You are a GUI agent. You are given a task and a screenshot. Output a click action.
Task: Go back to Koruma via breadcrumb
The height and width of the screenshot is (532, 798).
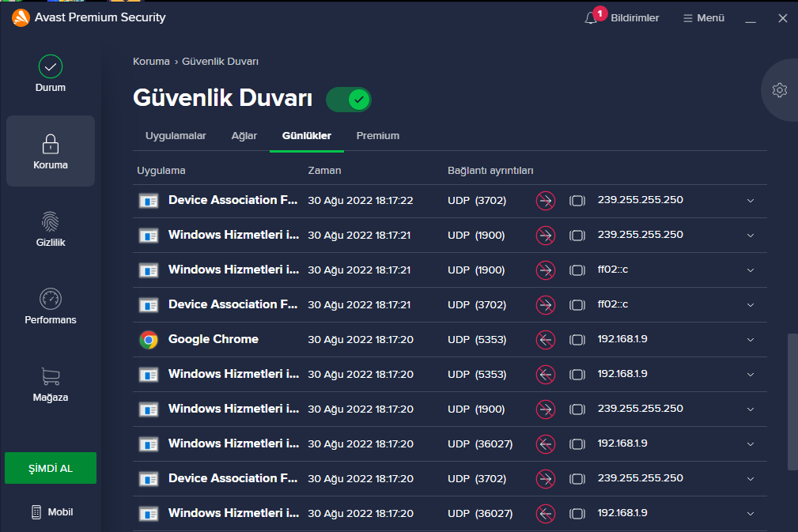[151, 62]
